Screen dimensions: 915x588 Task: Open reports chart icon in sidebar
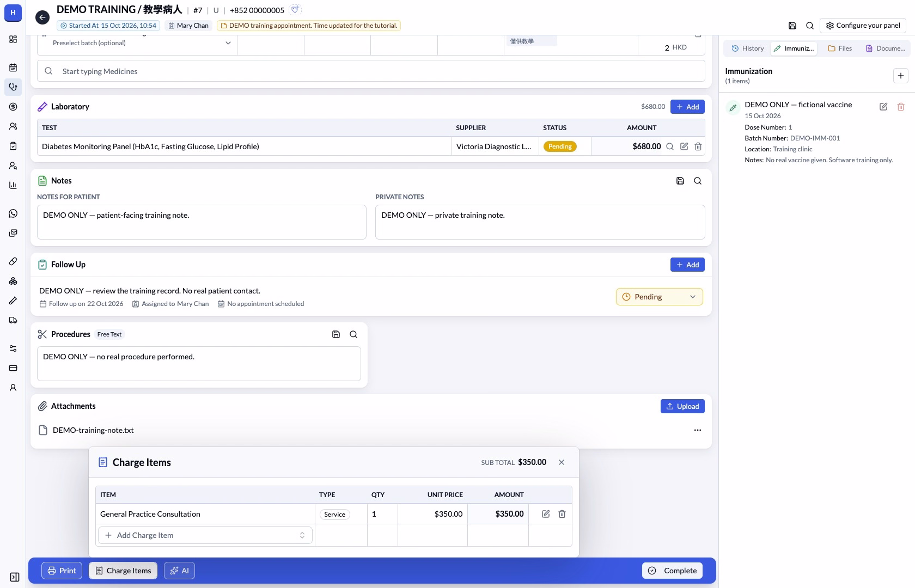13,185
